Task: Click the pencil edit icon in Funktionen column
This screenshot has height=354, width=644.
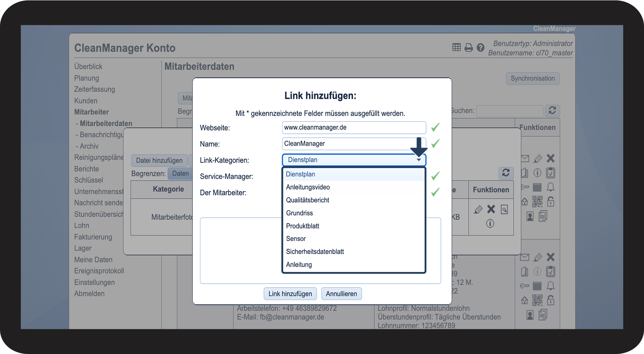Action: click(x=478, y=210)
